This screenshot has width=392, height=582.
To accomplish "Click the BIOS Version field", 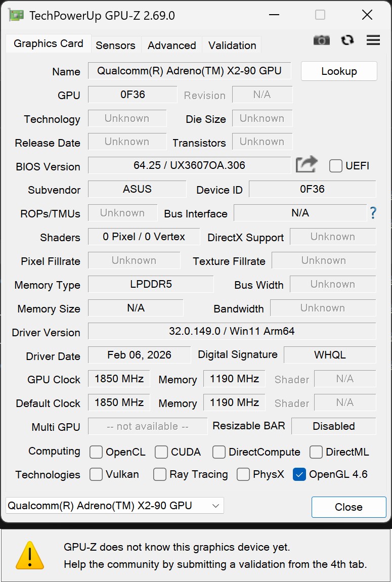I will (x=189, y=165).
